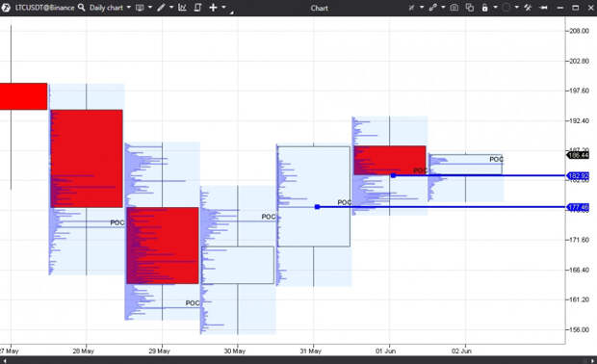Take a chart snapshot with camera icon

pos(454,8)
